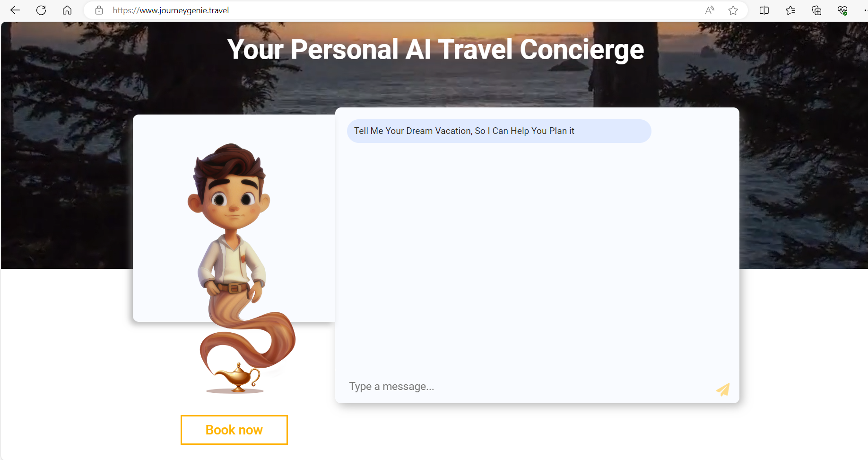Go back with the browser back arrow
Viewport: 868px width, 460px height.
coord(15,10)
